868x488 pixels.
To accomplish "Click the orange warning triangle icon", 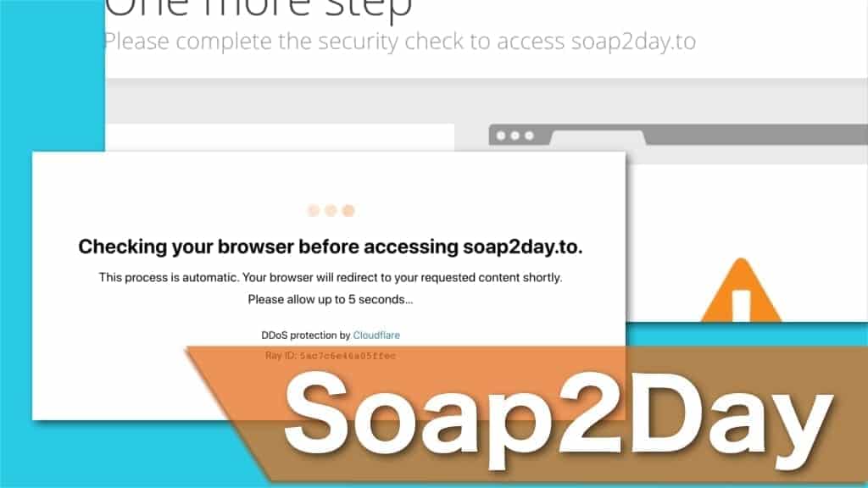I will click(741, 290).
